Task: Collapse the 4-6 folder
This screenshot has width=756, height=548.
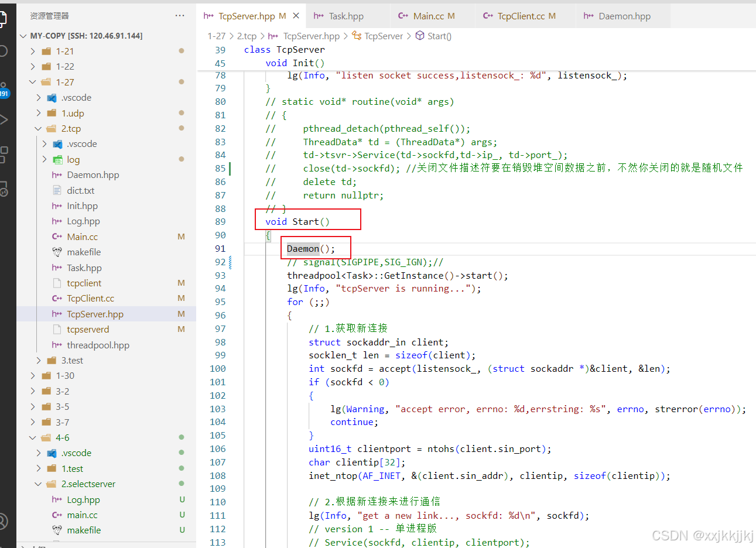Action: pos(33,438)
